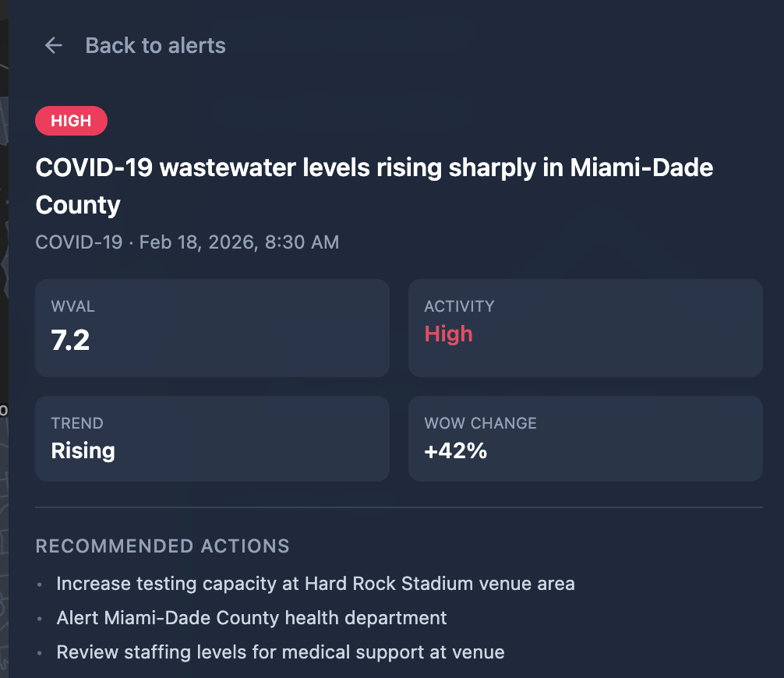Click the Feb 18, 2026 timestamp
The width and height of the screenshot is (784, 678).
239,242
